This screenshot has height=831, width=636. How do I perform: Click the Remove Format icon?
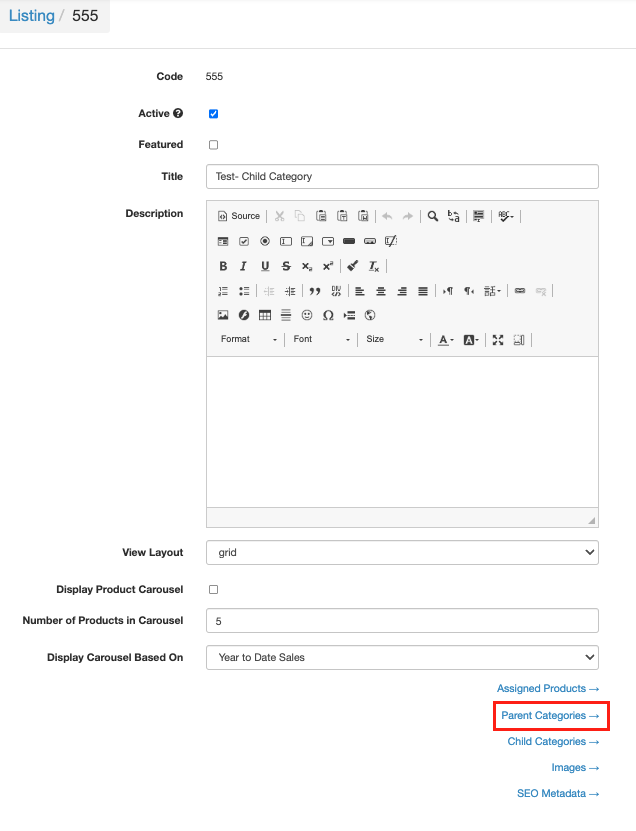coord(374,266)
